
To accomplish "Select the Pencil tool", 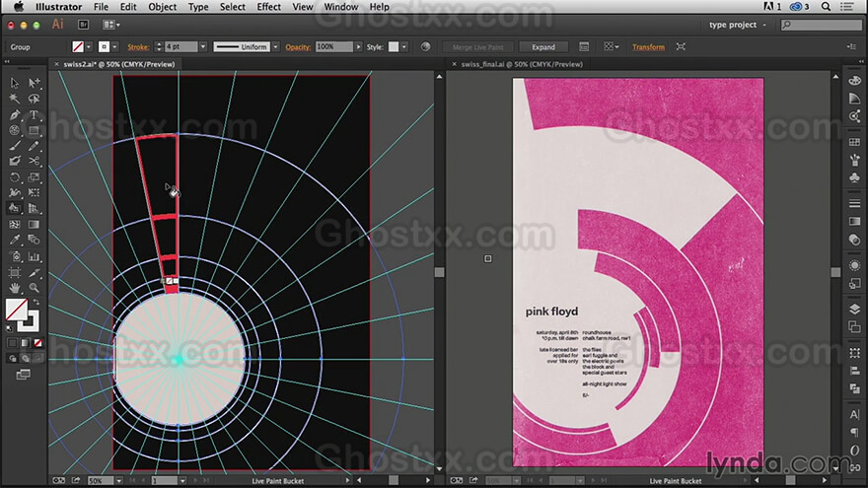I will (x=34, y=146).
